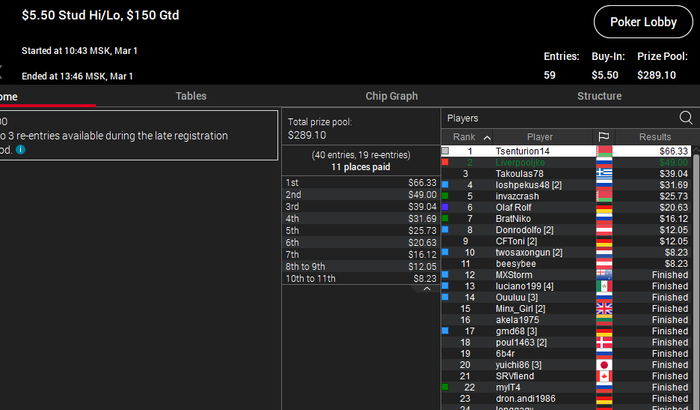
Task: Toggle the white marker box beside Tsenturion14
Action: pos(445,151)
